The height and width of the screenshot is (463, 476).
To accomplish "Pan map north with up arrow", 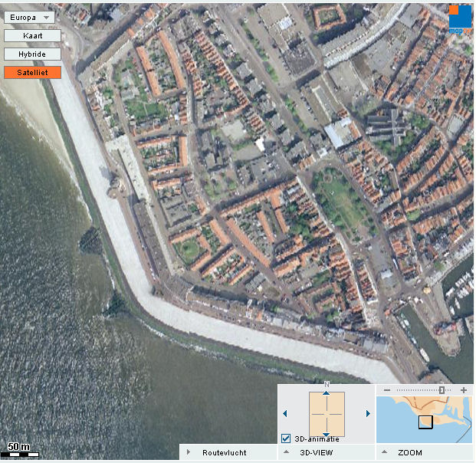I will point(327,393).
